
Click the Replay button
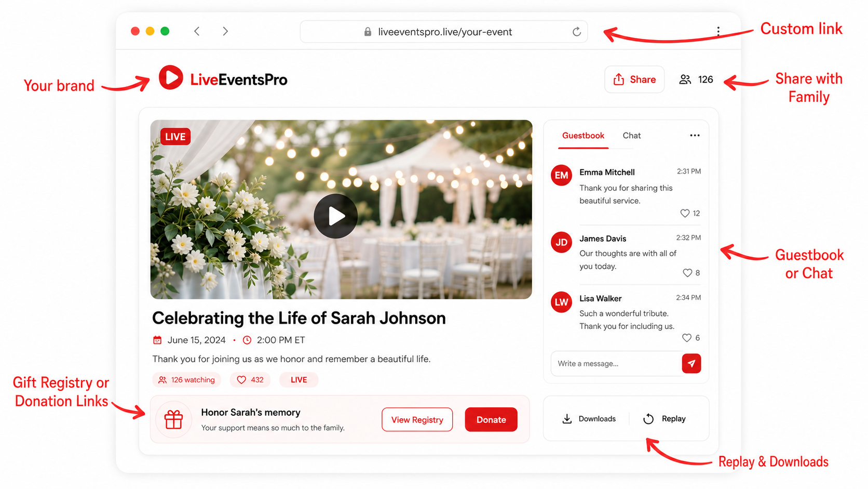[x=664, y=419]
